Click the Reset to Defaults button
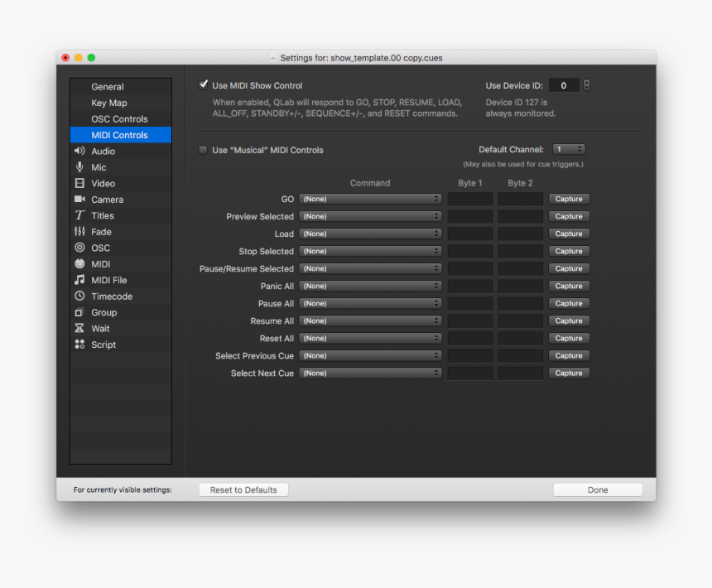Viewport: 712px width, 588px height. (243, 490)
